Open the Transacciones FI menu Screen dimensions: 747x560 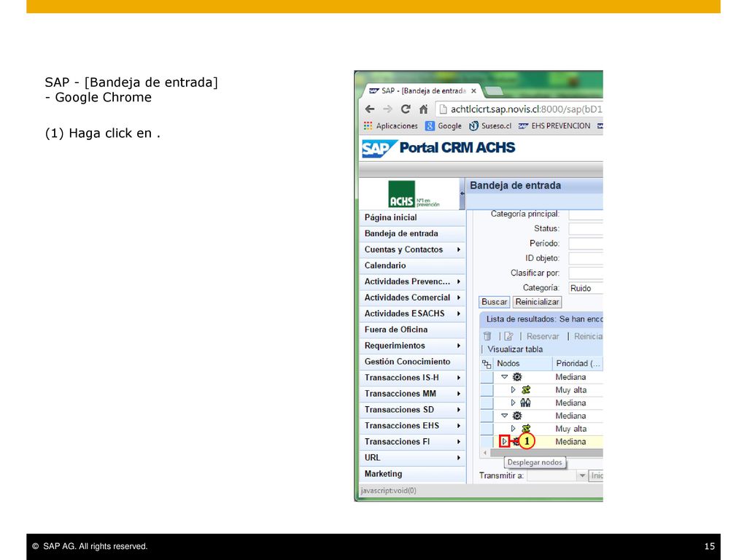click(x=412, y=441)
